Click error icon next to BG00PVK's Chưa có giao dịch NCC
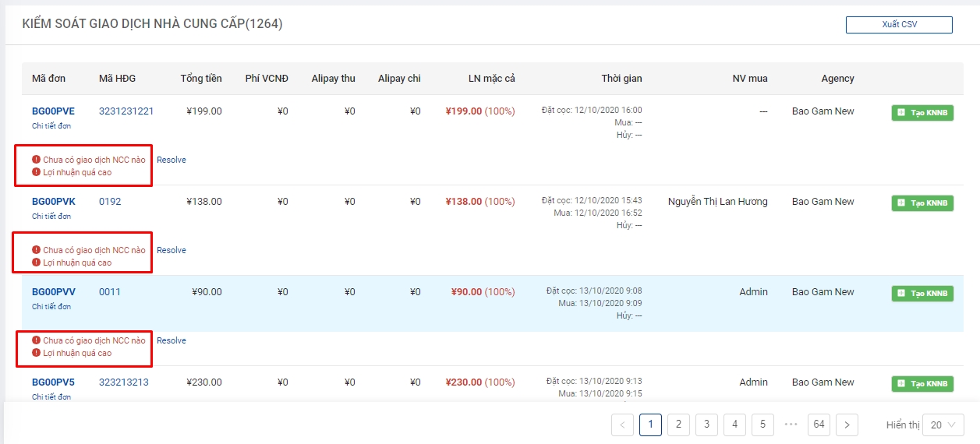Viewport: 980px width, 444px height. pos(36,250)
